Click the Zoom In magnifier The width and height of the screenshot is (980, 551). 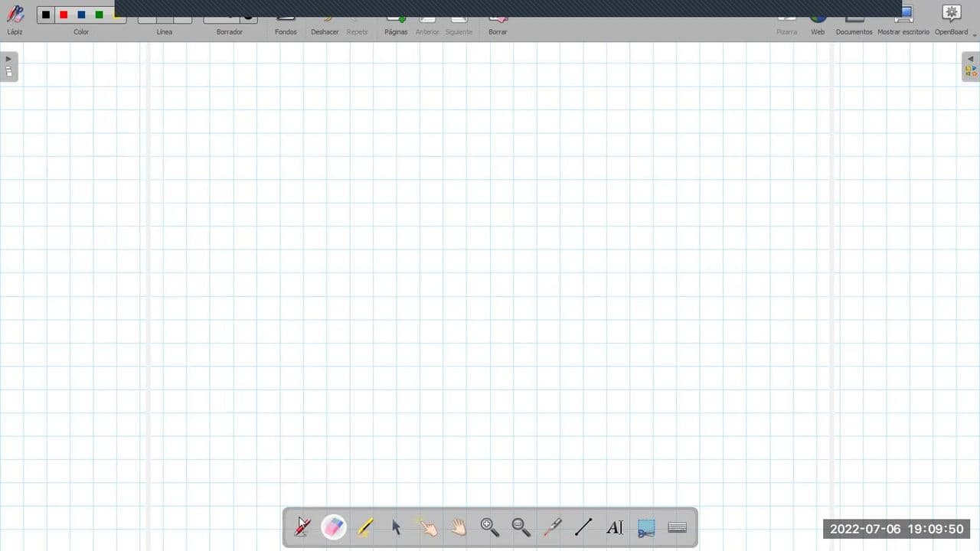tap(490, 527)
